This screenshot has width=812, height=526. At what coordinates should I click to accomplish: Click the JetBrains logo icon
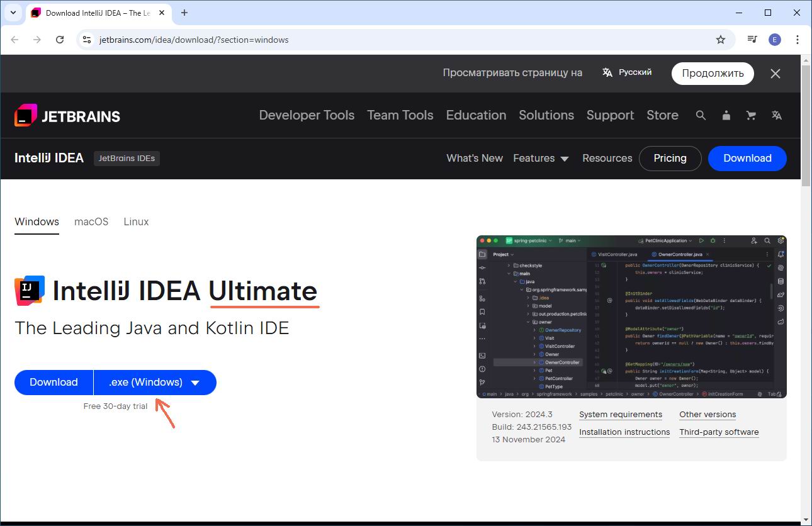click(26, 115)
